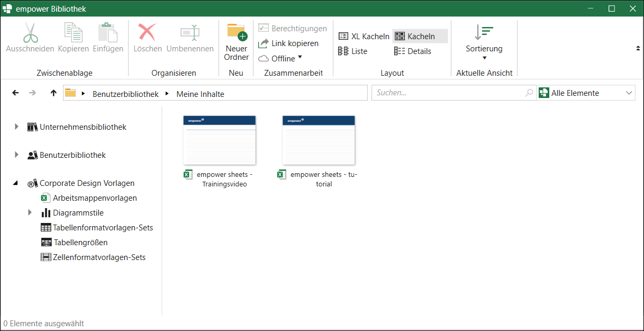The image size is (644, 331).
Task: Open Zellenformatvorlagen-Sets in the tree
Action: pyautogui.click(x=99, y=257)
